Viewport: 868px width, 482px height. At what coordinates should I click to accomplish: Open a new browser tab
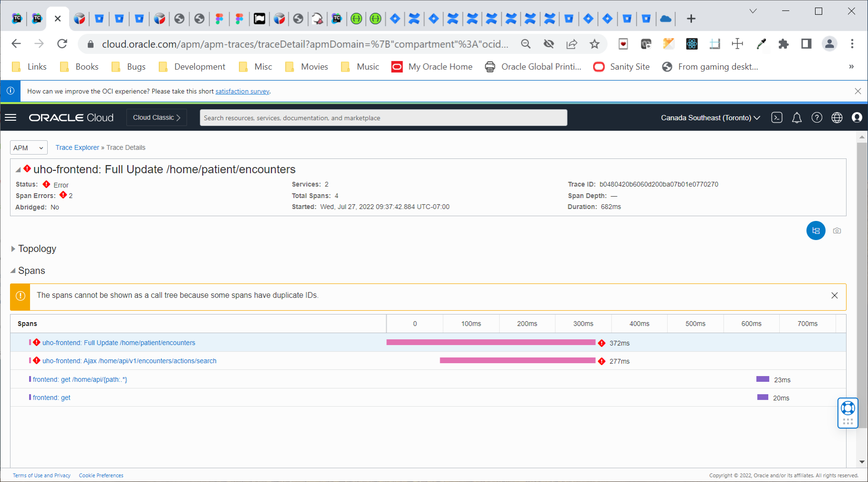[691, 19]
